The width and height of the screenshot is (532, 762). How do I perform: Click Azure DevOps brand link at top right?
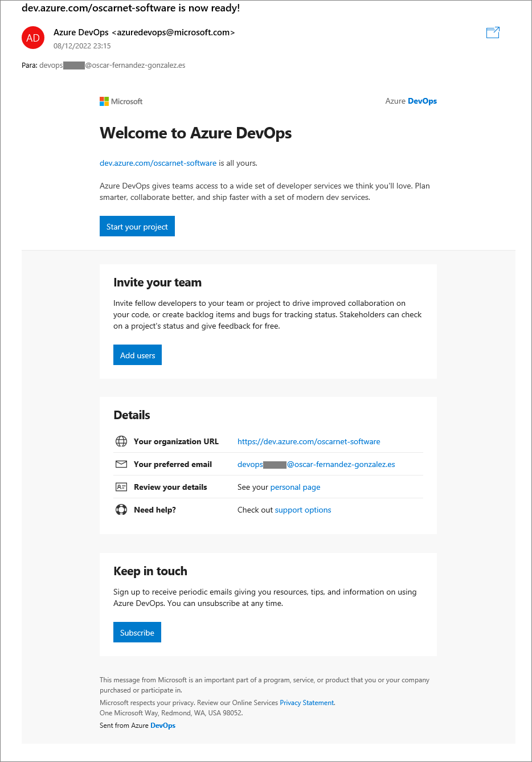coord(411,101)
